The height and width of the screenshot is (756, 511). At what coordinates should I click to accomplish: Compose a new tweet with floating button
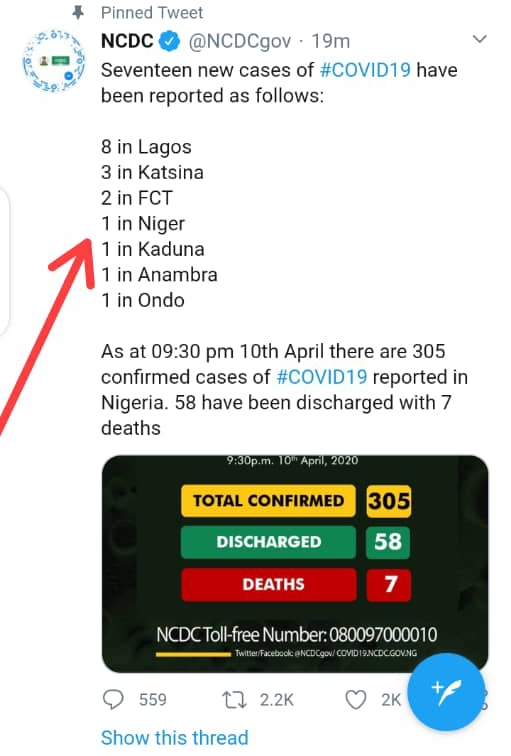pos(446,692)
